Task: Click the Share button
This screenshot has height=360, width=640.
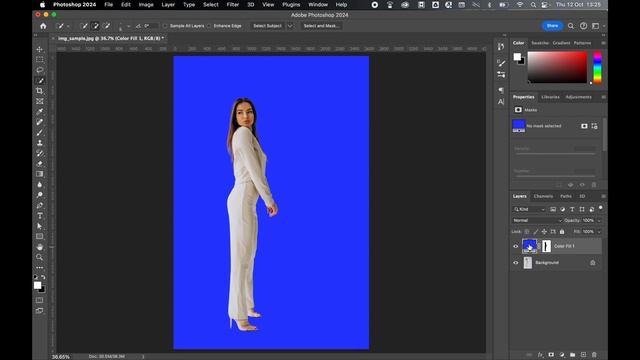Action: point(552,26)
